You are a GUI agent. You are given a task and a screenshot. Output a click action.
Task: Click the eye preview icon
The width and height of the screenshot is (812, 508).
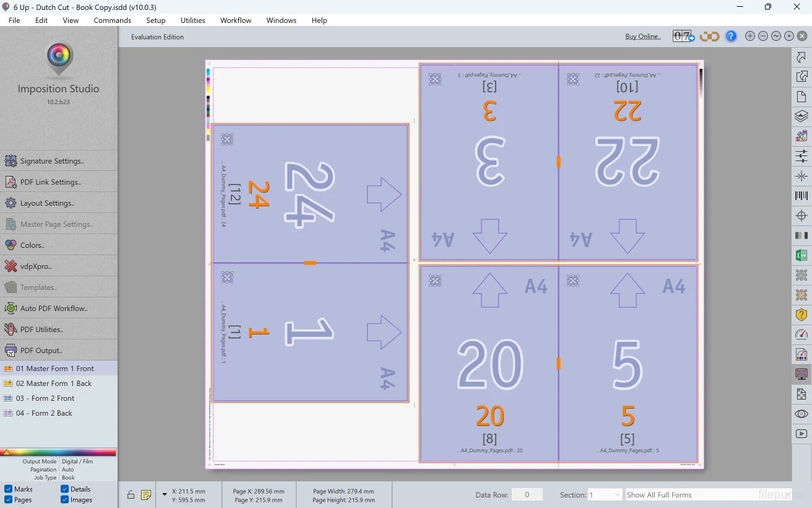(801, 414)
